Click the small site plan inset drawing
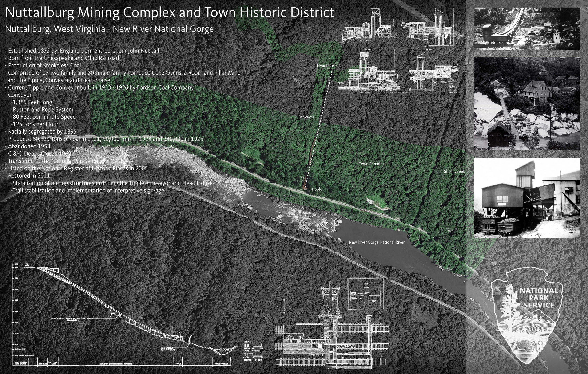588x374 pixels. (x=366, y=293)
